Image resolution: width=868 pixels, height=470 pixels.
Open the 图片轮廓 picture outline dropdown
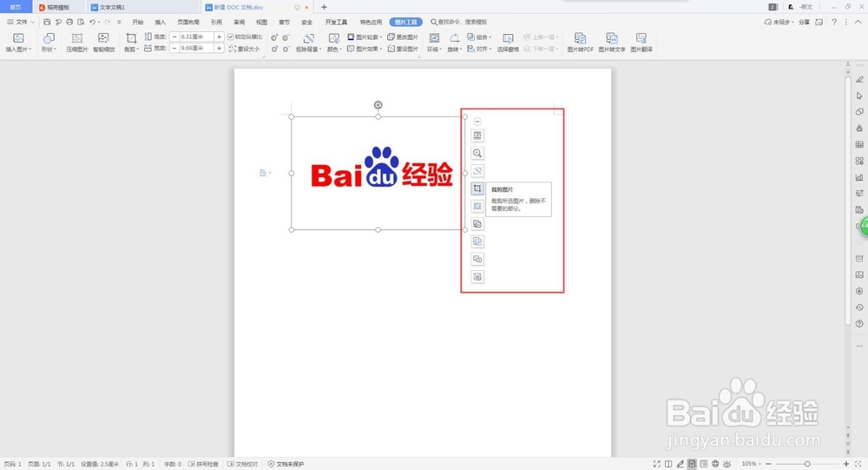[x=365, y=36]
